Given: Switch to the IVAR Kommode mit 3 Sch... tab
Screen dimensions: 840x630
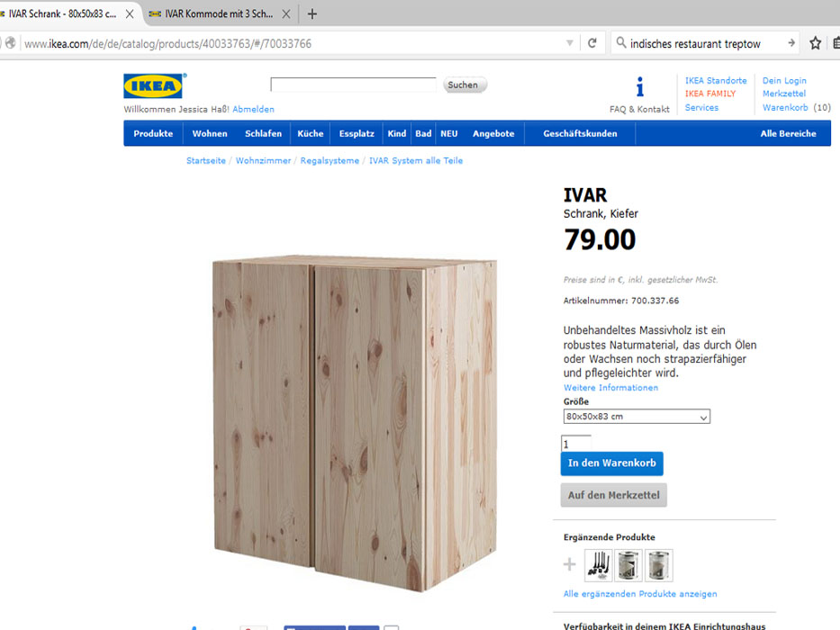Looking at the screenshot, I should [219, 13].
